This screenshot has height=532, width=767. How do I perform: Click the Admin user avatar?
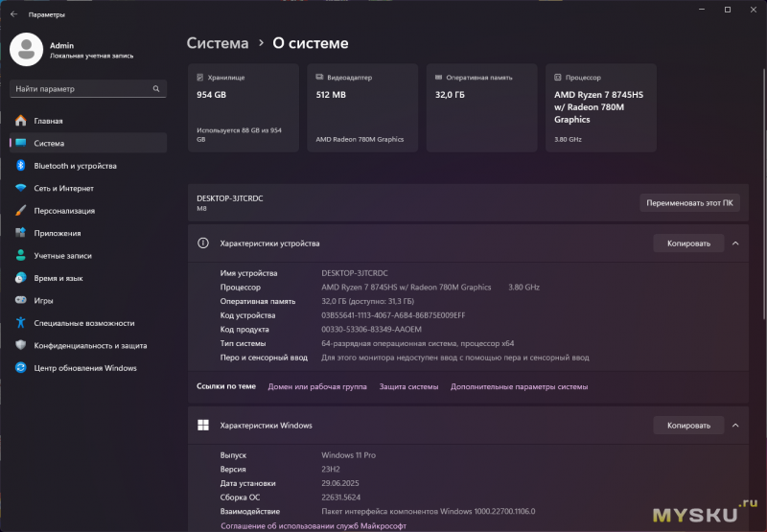click(x=27, y=50)
